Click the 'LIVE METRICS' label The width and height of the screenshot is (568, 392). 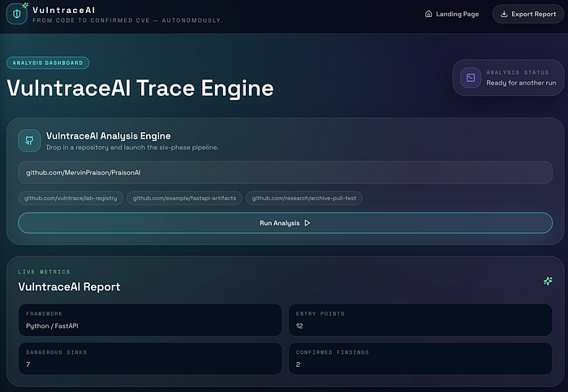point(44,272)
